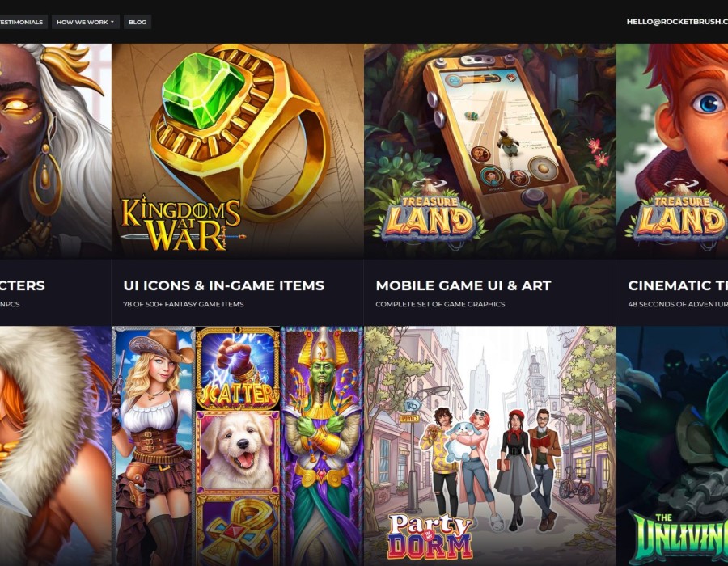Screen dimensions: 728x566
Task: Open the cowgirl slot character artwork
Action: pos(153,446)
